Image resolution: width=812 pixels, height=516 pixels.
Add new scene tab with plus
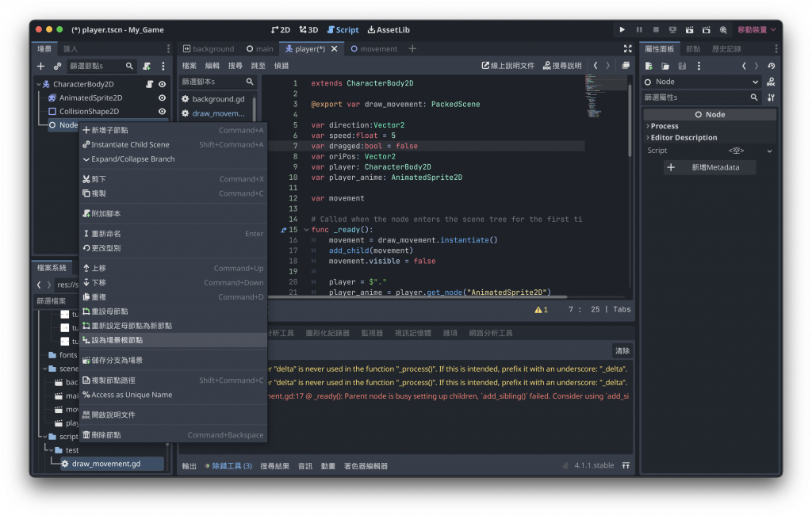[x=412, y=48]
